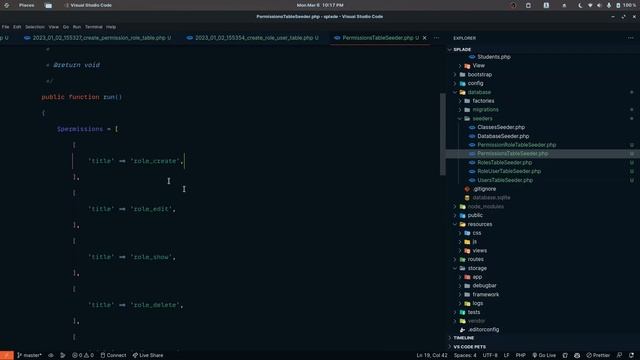Screen dimensions: 640x360
Task: Click the Connect status bar item
Action: pyautogui.click(x=113, y=355)
